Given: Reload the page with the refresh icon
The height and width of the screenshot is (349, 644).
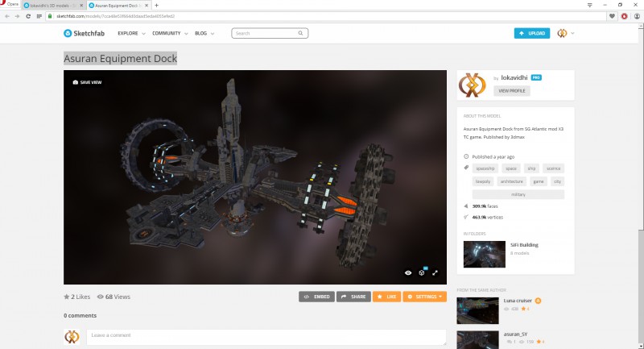Looking at the screenshot, I should click(x=28, y=16).
